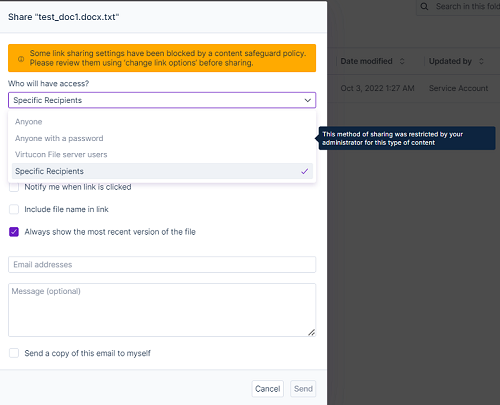Focus the Email addresses field

[162, 265]
